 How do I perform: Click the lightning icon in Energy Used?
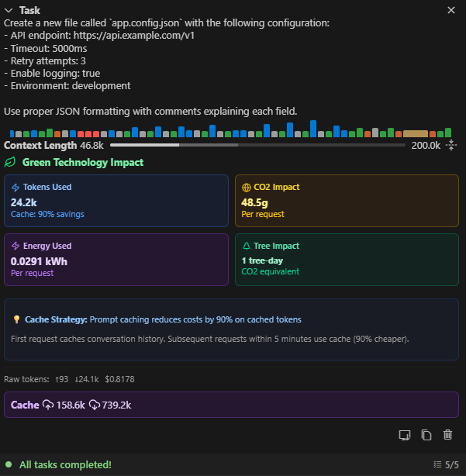[x=16, y=246]
